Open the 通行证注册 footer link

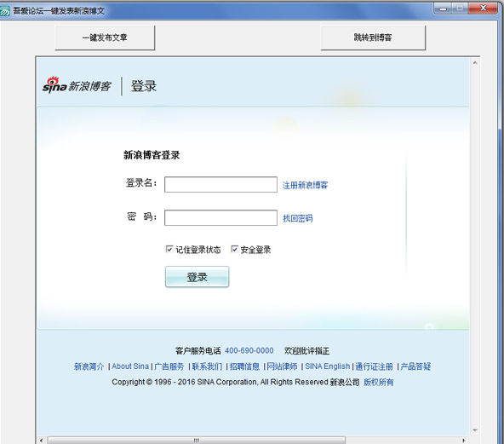[x=374, y=366]
